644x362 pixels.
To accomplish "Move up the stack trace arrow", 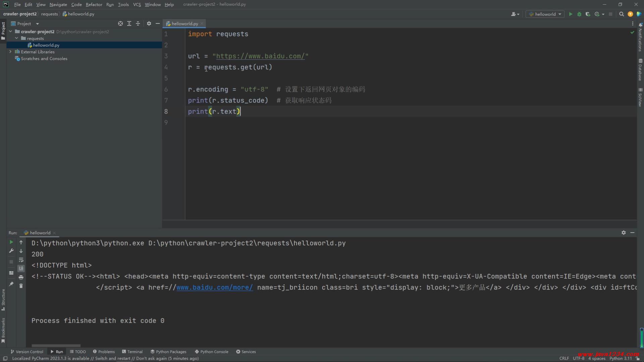I will tap(21, 242).
